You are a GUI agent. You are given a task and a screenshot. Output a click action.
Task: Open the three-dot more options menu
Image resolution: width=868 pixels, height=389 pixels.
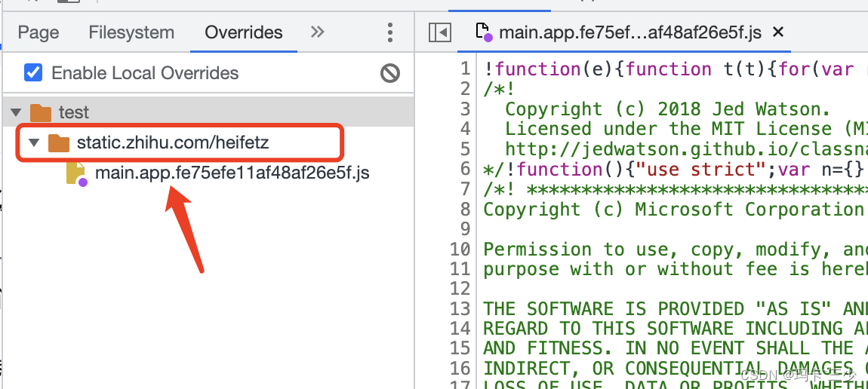pyautogui.click(x=390, y=32)
